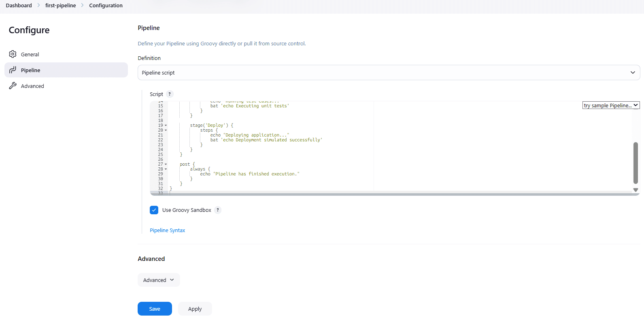Toggle the Use Groovy Sandbox checkbox
The image size is (644, 318).
tap(154, 210)
